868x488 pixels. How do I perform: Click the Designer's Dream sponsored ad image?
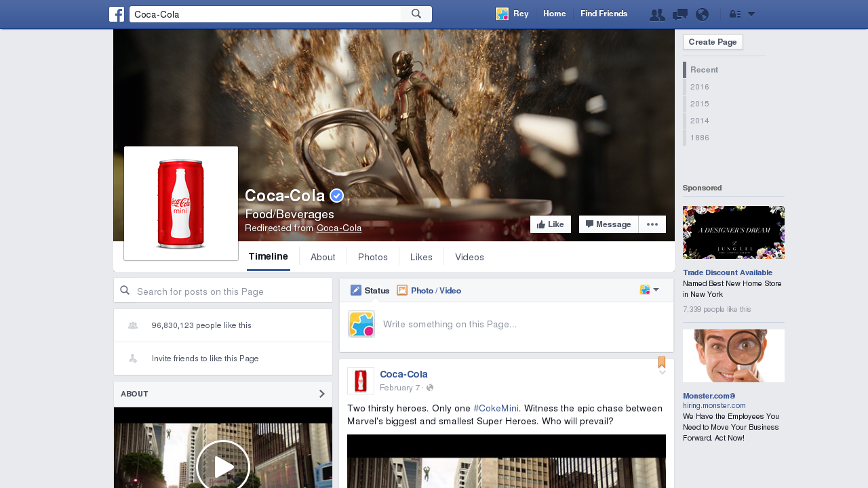click(734, 232)
